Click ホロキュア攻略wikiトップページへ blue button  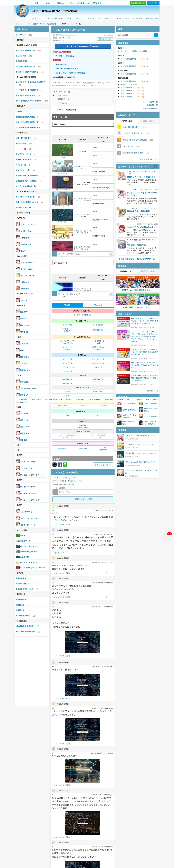[x=83, y=46]
